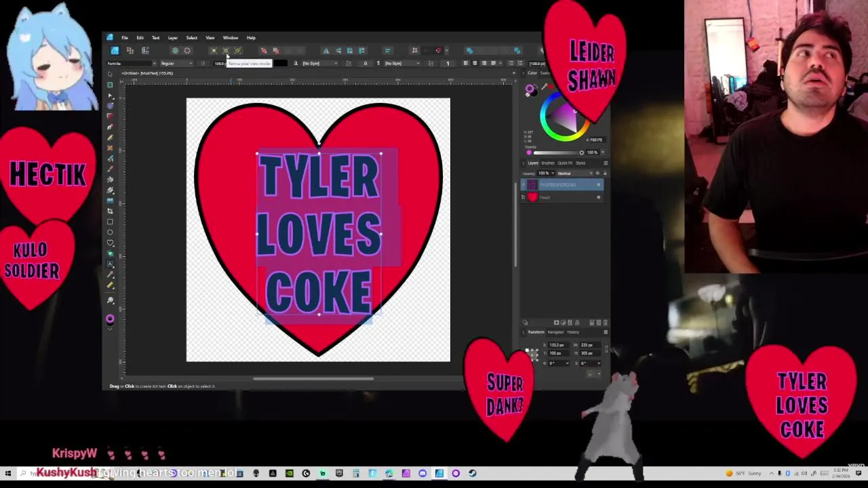Open the Layer menu

point(173,38)
